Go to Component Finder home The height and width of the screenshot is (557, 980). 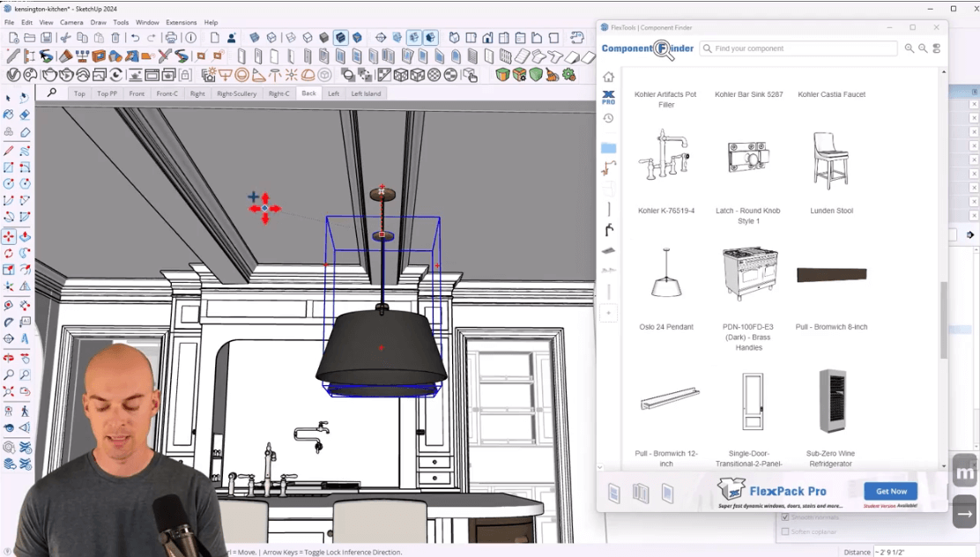tap(608, 77)
